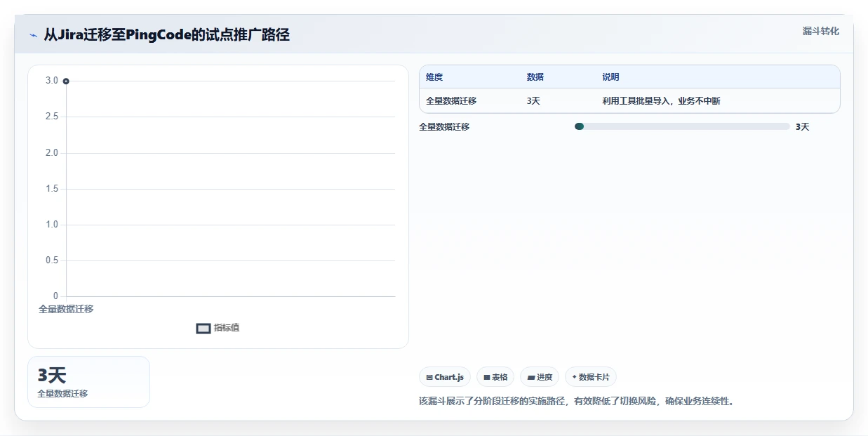Click the 说明 column header
Image resolution: width=868 pixels, height=436 pixels.
[x=610, y=77]
